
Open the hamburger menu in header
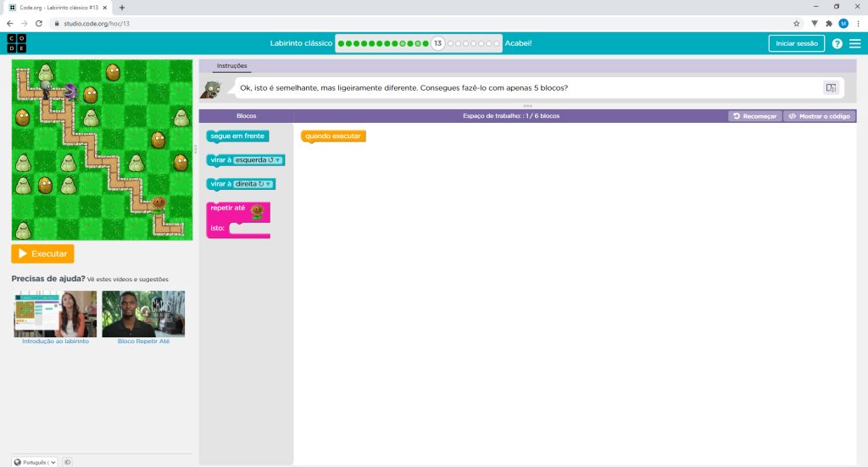click(x=854, y=43)
